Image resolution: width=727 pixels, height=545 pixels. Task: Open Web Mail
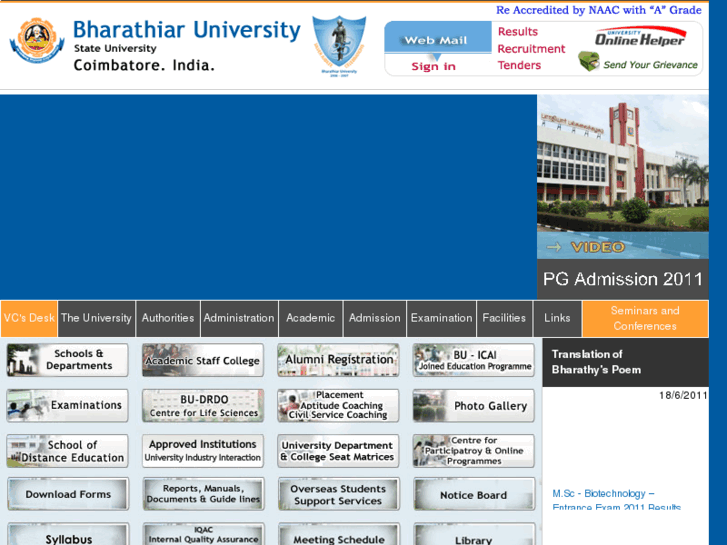coord(436,40)
